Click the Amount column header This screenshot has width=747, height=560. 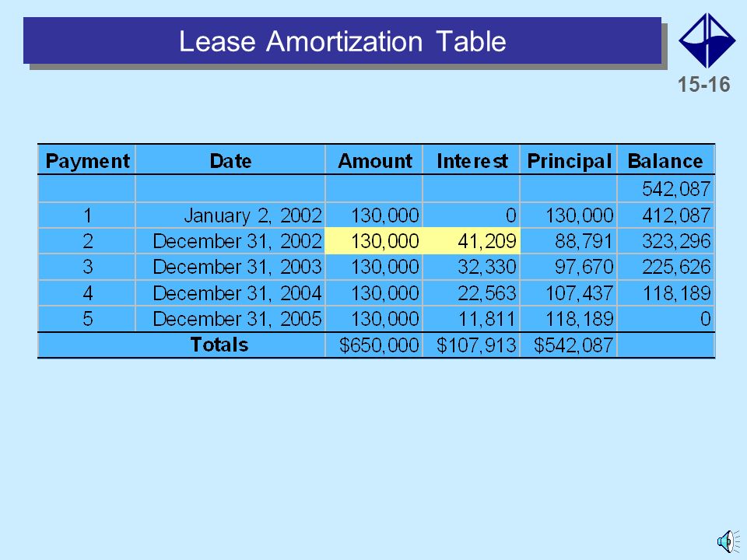click(x=374, y=160)
